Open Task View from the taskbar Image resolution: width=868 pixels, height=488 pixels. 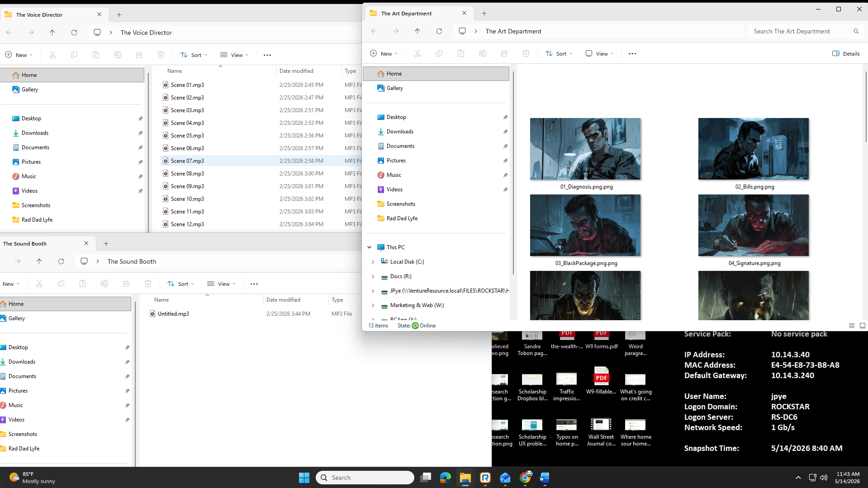[425, 478]
